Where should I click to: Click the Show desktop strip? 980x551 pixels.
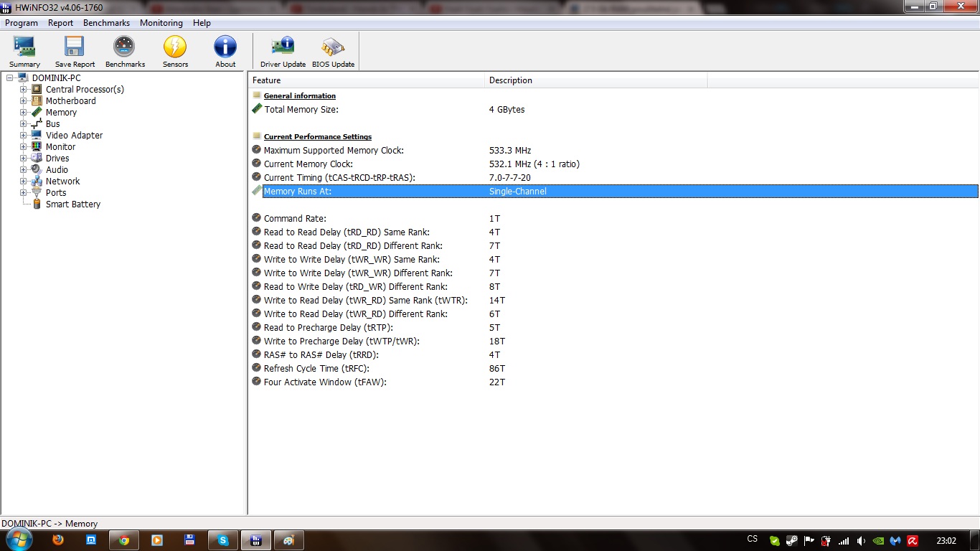(x=975, y=540)
